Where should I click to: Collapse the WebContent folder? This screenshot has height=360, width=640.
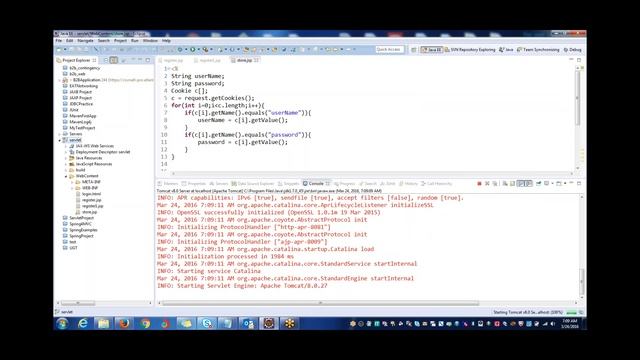click(x=66, y=176)
